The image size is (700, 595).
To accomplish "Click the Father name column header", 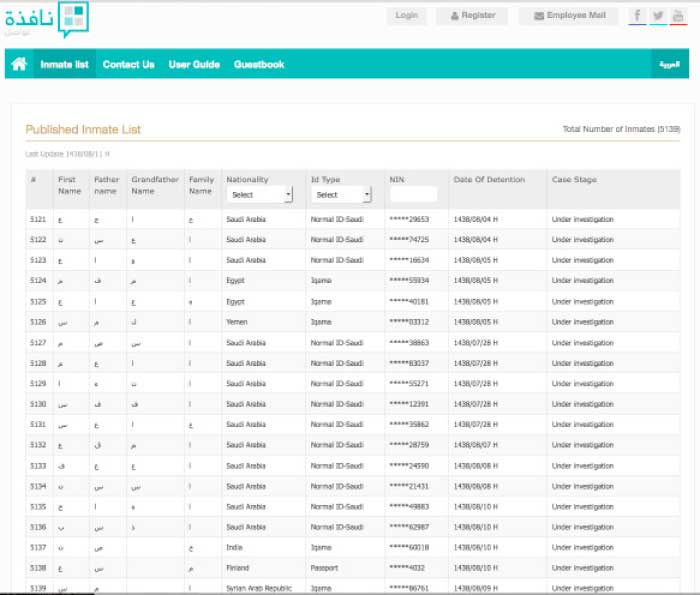I will coord(107,185).
